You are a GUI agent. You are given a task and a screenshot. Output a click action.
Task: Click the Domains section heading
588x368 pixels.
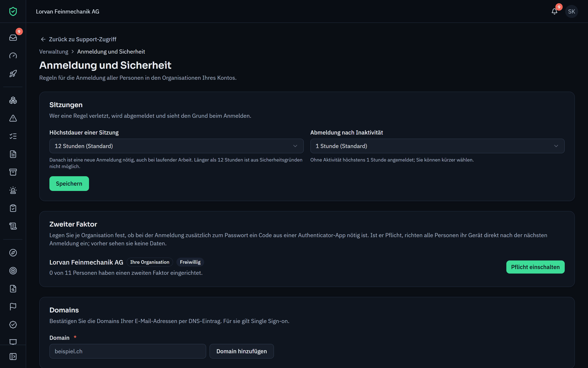pos(64,310)
